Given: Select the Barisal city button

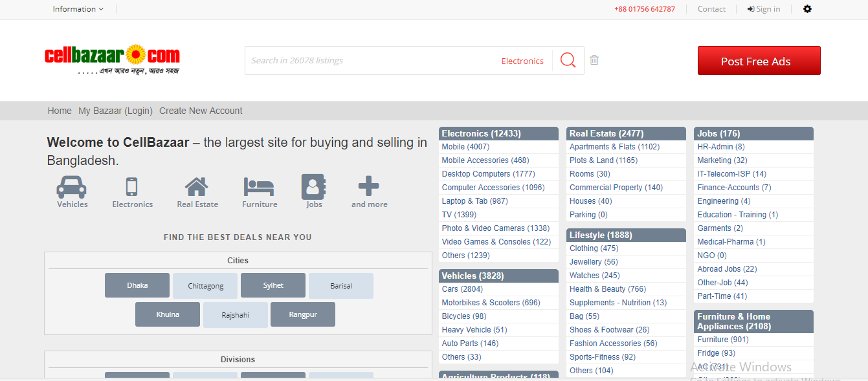Looking at the screenshot, I should click(341, 286).
